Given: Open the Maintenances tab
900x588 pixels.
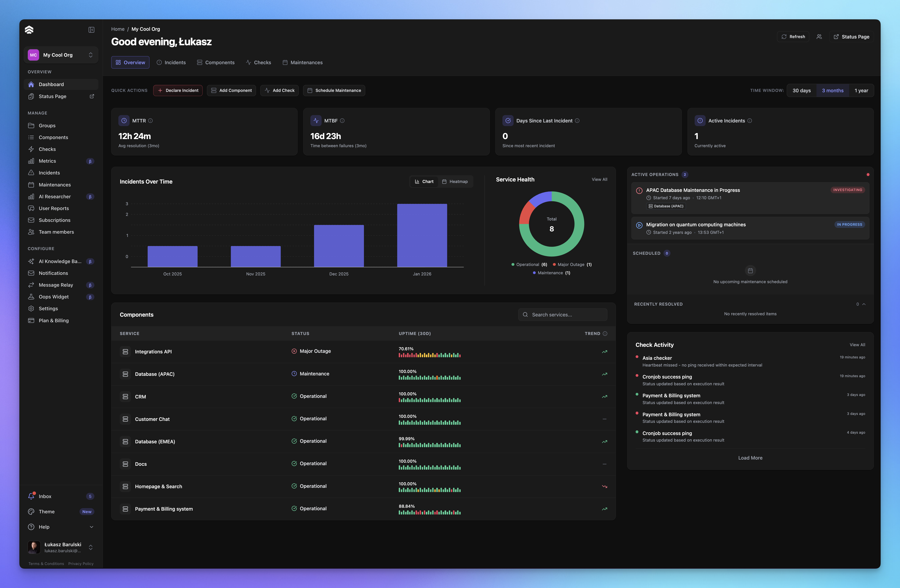Looking at the screenshot, I should [x=302, y=62].
